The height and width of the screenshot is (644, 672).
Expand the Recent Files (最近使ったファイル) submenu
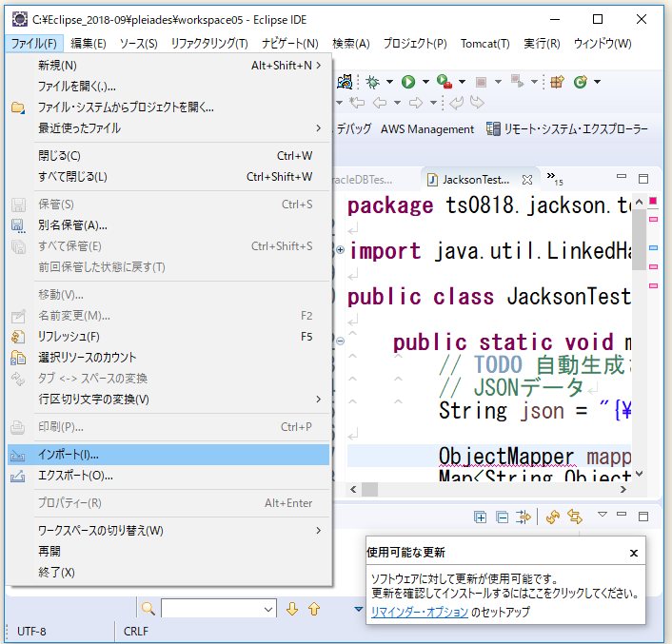pos(169,128)
